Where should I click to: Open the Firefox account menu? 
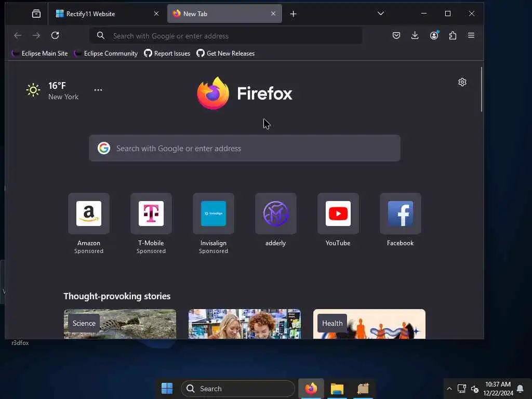point(434,35)
